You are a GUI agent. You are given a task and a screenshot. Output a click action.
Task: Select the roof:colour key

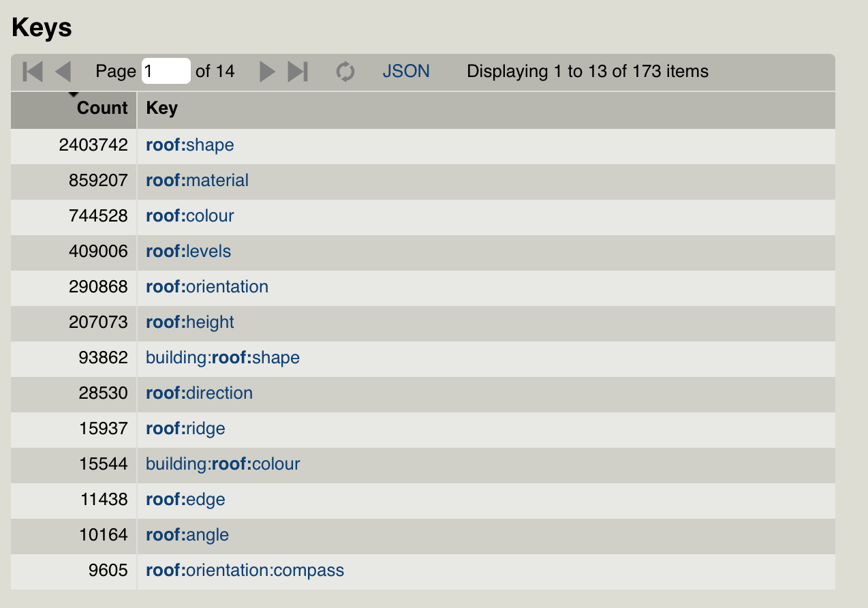tap(189, 215)
